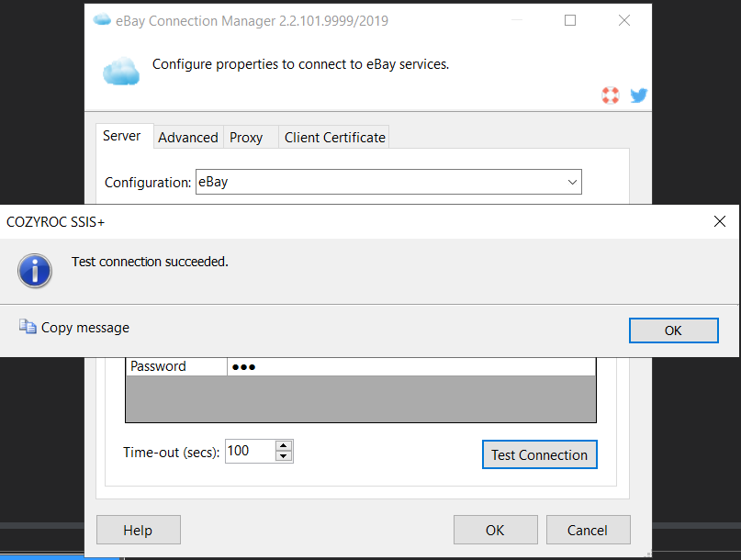Click the small cloud icon in the title bar
The image size is (741, 560).
click(102, 20)
